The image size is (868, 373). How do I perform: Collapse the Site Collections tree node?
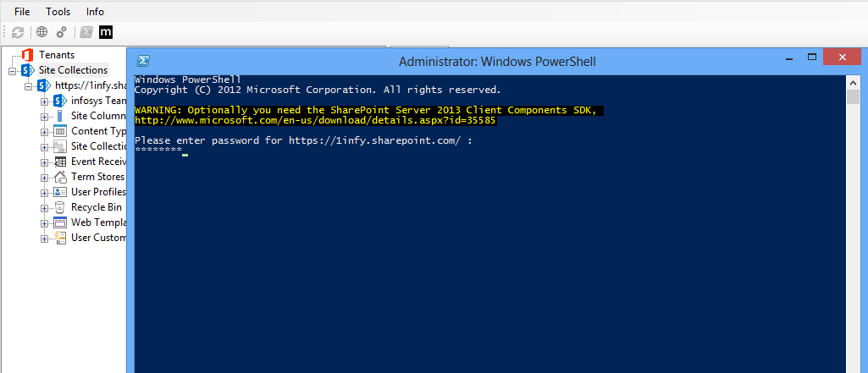[x=12, y=71]
